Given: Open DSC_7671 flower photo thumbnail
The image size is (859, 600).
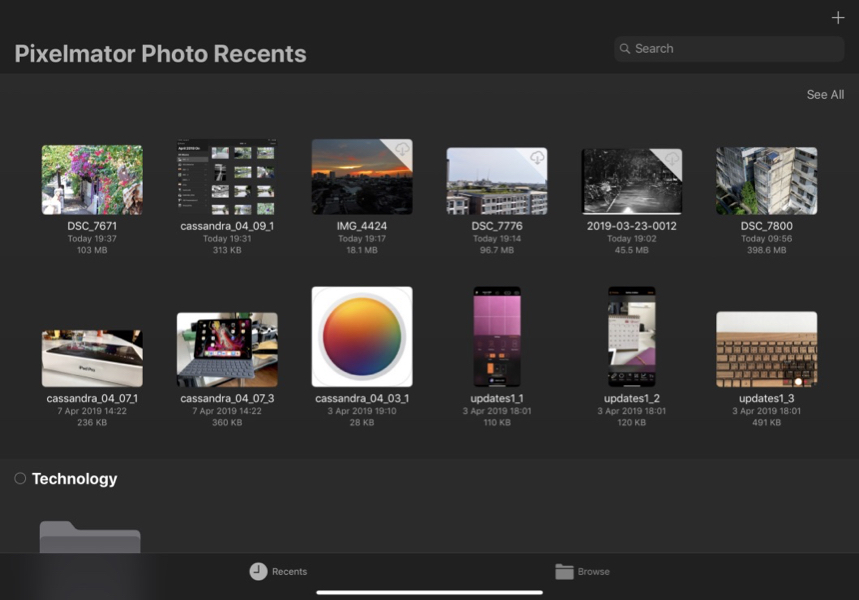Looking at the screenshot, I should click(x=92, y=180).
